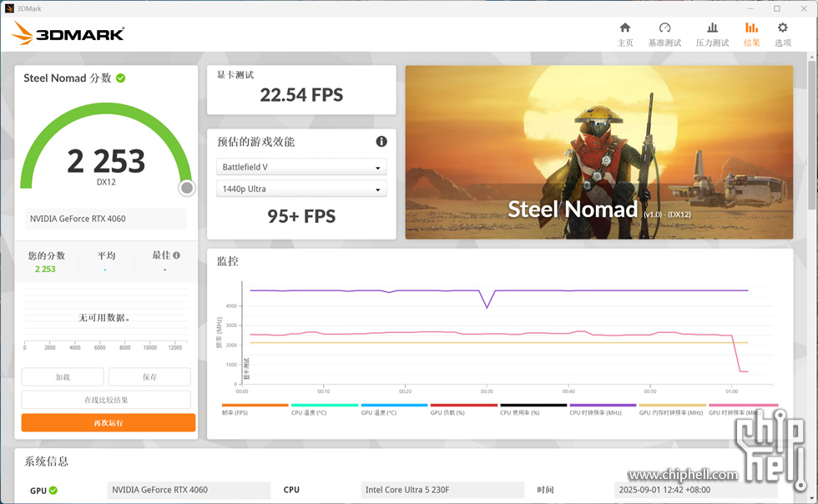
Task: Open the 1440p Ultra resolution dropdown
Action: [301, 189]
